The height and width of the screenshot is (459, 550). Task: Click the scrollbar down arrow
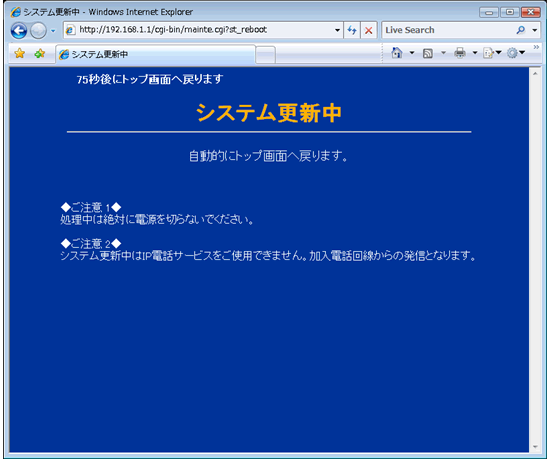535,447
